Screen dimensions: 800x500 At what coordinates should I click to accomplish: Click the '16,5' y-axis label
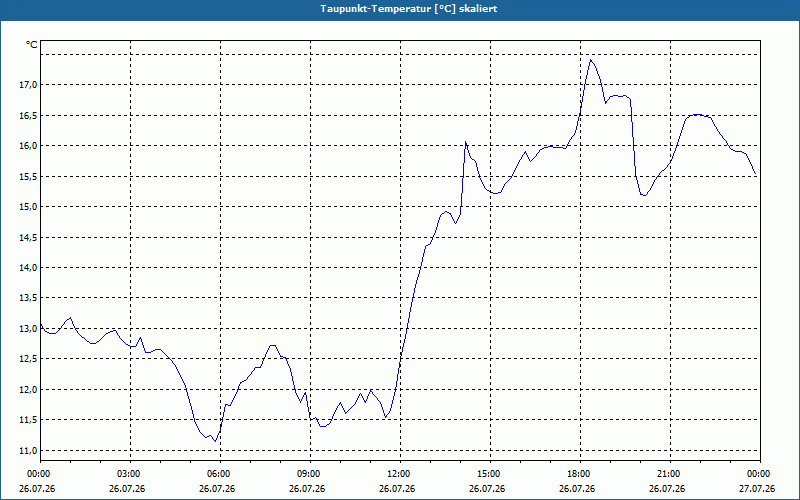28,116
